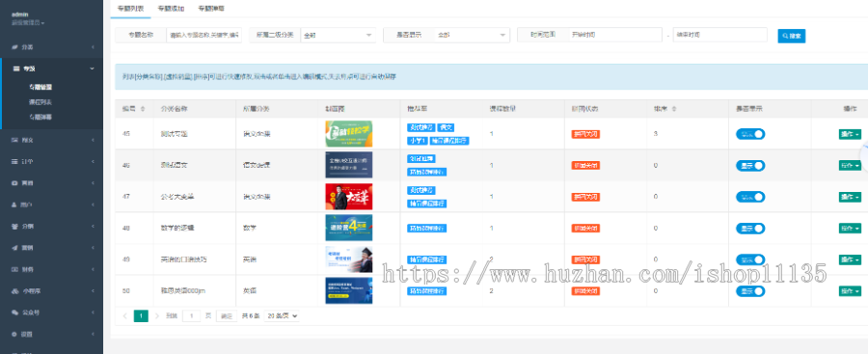Open the cover thumbnail in row 48

tap(349, 228)
